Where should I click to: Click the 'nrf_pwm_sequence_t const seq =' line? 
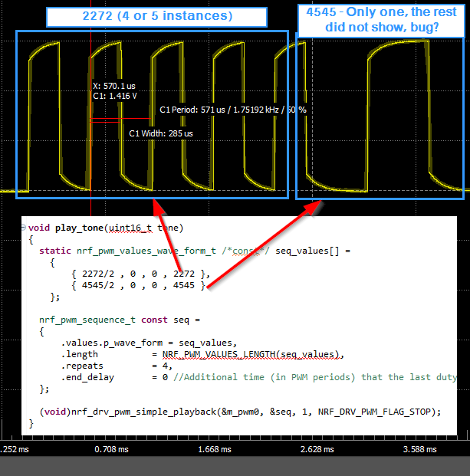[120, 320]
